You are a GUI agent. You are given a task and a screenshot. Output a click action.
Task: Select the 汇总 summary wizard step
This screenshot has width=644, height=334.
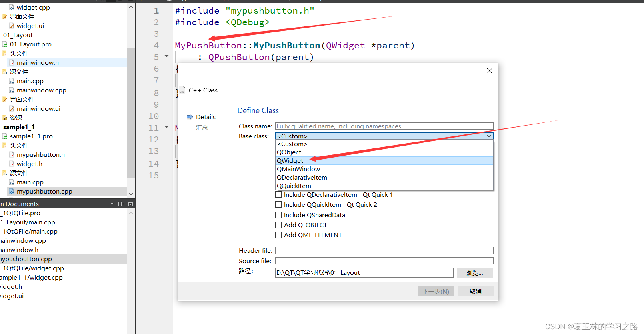(x=202, y=128)
